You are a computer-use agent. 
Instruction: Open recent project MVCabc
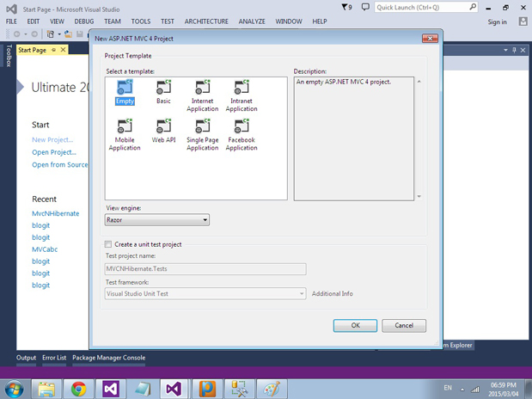[45, 249]
